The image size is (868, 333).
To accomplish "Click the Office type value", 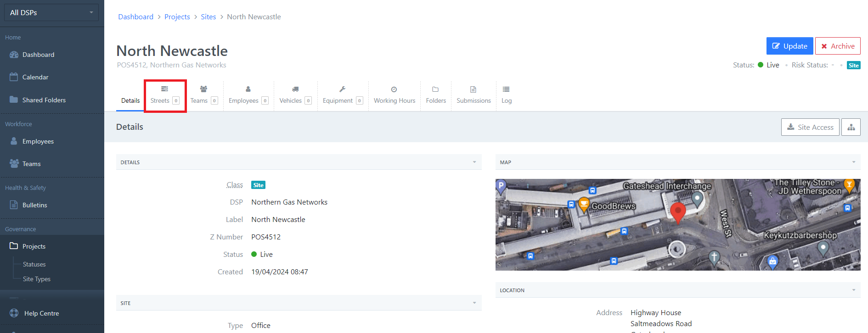I will click(x=261, y=325).
